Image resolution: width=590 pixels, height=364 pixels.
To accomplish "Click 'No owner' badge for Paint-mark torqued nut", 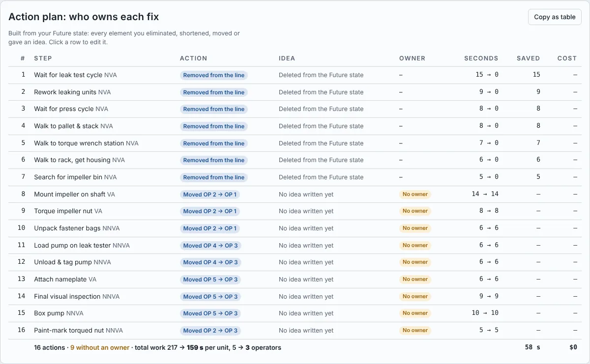I will click(415, 331).
